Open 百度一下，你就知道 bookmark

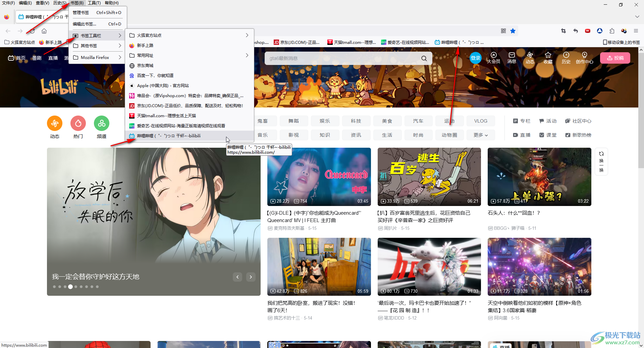[189, 75]
